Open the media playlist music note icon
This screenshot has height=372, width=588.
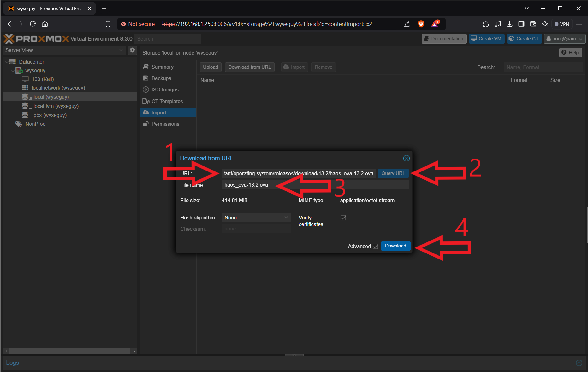pos(498,24)
